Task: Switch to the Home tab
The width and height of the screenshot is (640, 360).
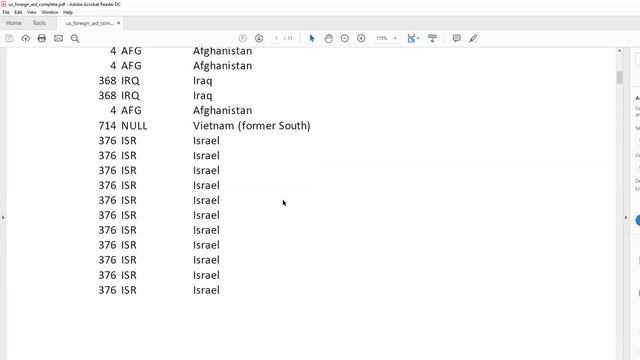Action: click(13, 23)
